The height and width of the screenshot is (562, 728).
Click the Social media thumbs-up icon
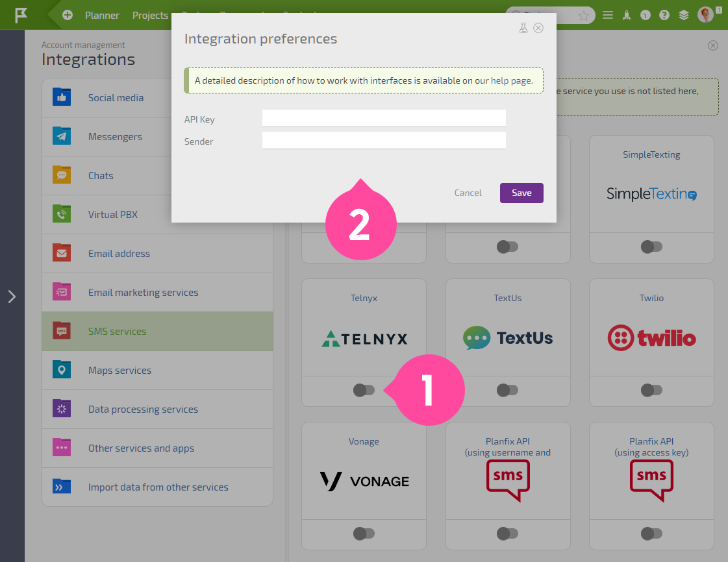(x=62, y=97)
